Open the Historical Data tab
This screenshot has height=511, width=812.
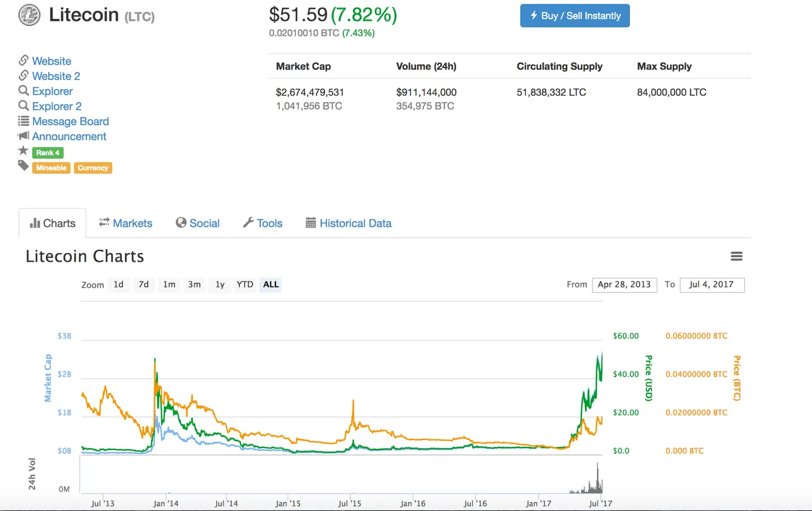pos(348,223)
